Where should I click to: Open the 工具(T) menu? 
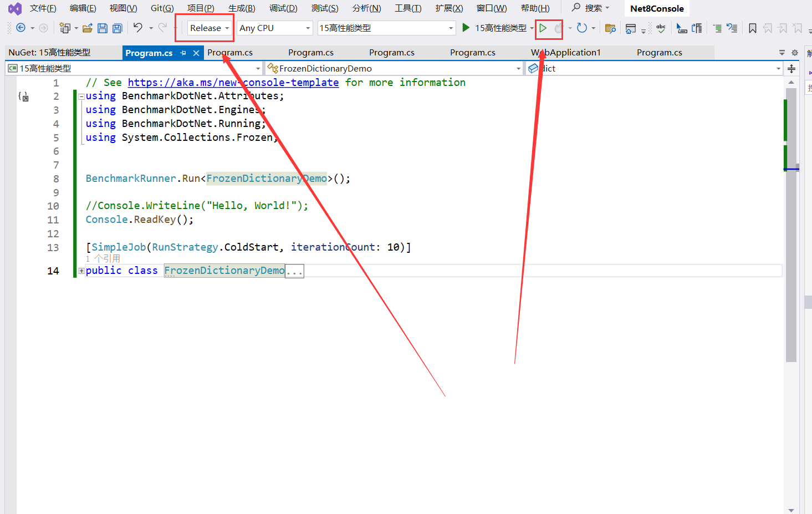point(408,8)
